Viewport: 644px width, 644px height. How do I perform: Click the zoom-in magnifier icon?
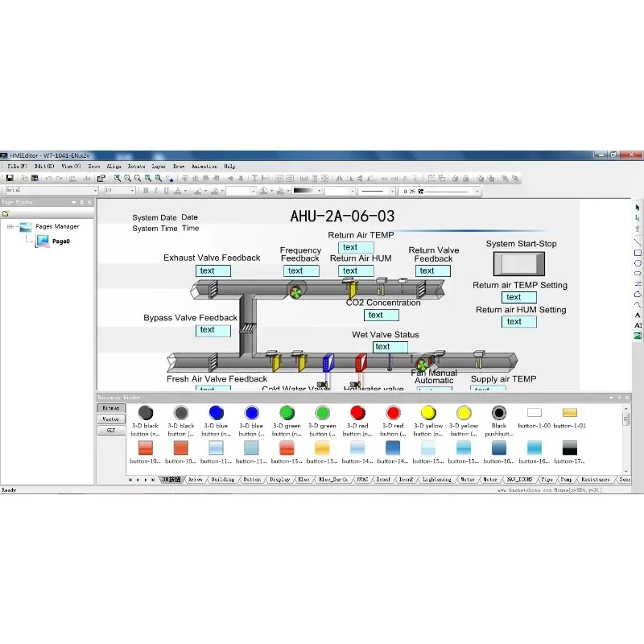point(128,178)
